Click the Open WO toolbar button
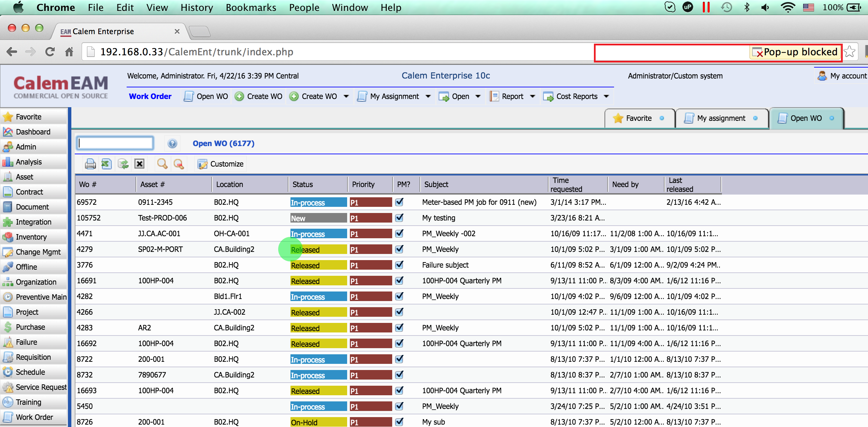The height and width of the screenshot is (427, 868). tap(206, 97)
